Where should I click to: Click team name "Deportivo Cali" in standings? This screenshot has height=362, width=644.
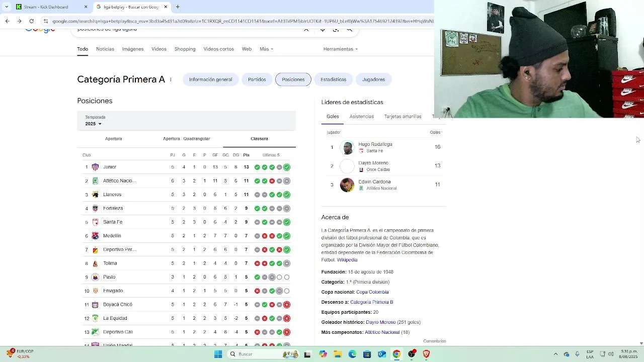[118, 332]
